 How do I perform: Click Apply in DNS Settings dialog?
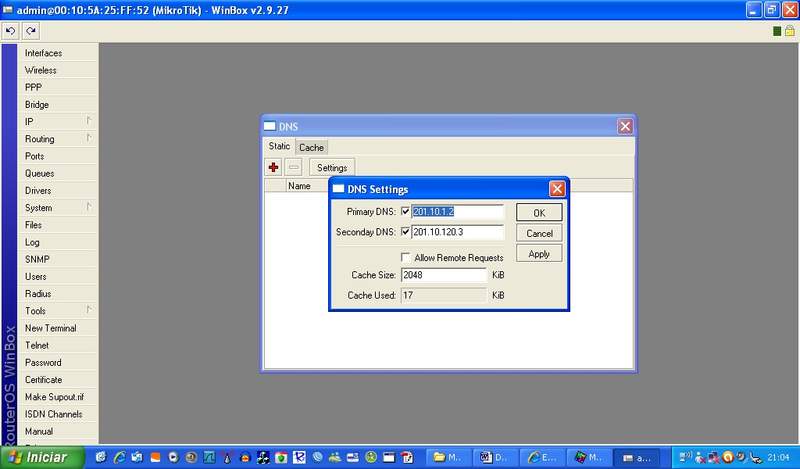click(x=539, y=254)
